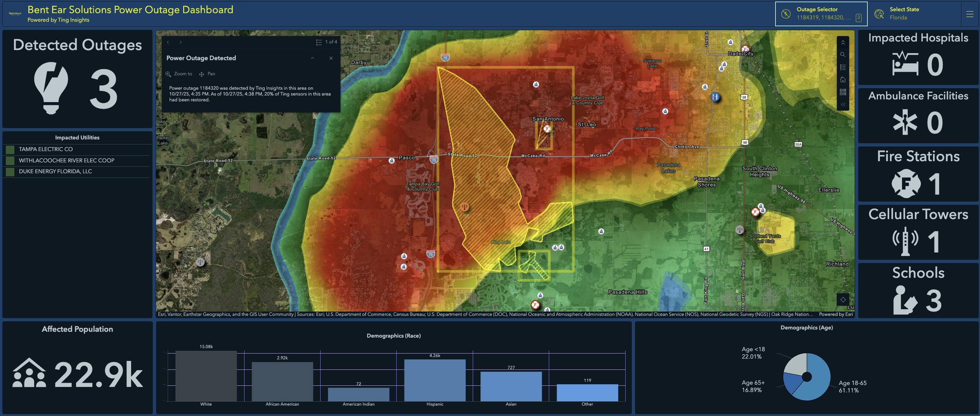Open the popup feature list '1 of 4'
This screenshot has height=416, width=980.
pos(327,42)
